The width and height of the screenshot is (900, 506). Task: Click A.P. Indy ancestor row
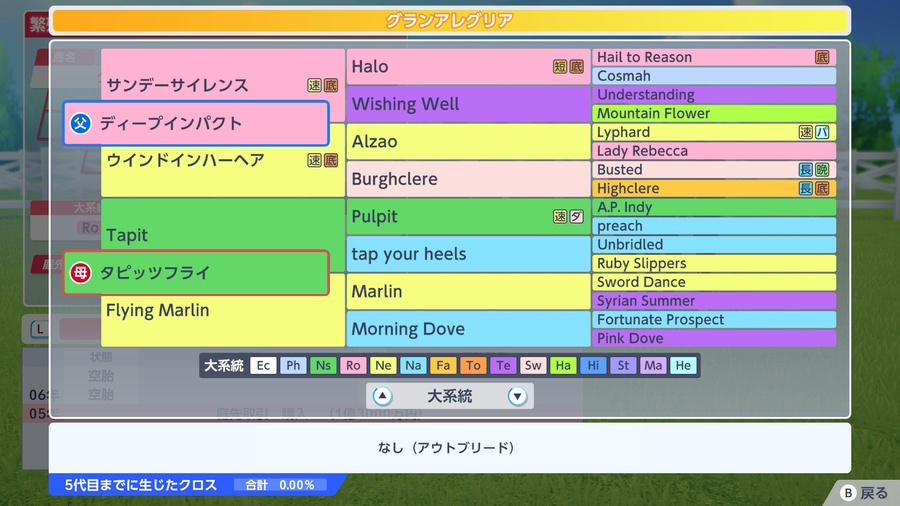(714, 207)
